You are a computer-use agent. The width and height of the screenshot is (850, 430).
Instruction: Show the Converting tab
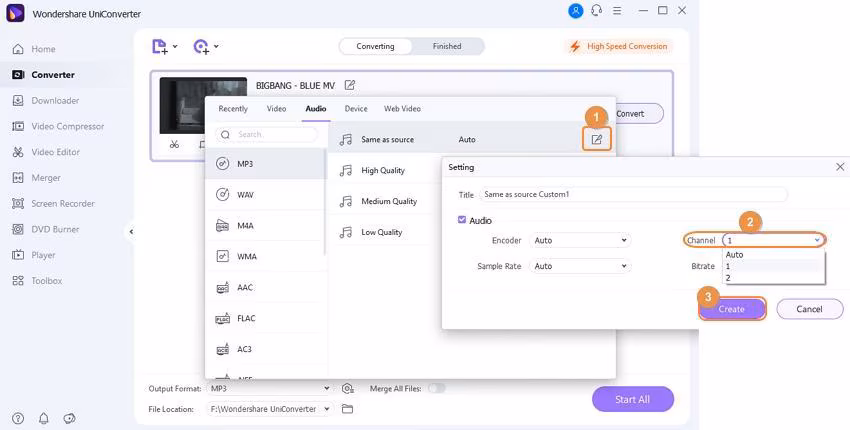click(375, 46)
